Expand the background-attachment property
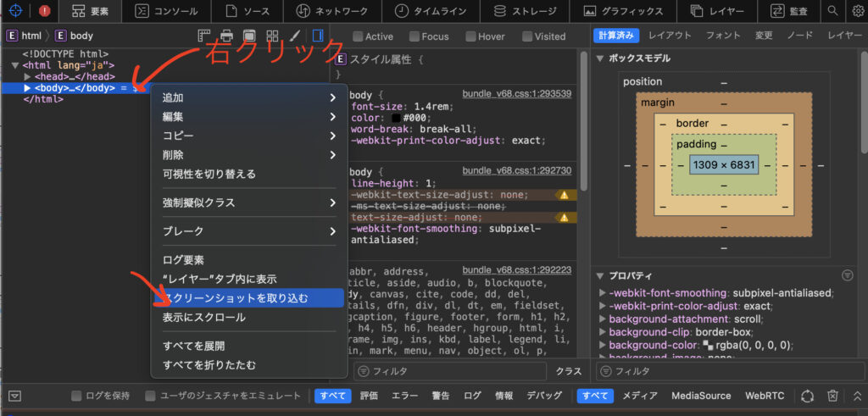 [x=603, y=319]
